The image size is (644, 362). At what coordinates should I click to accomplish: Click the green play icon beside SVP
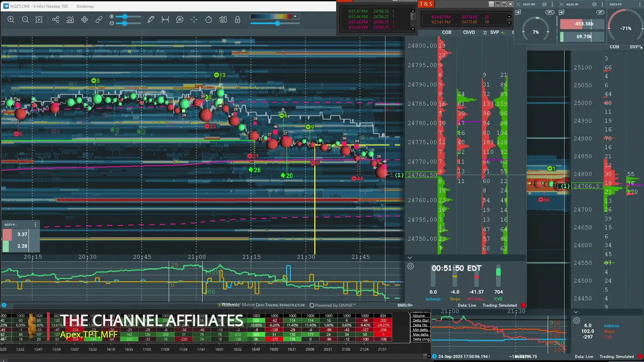503,33
